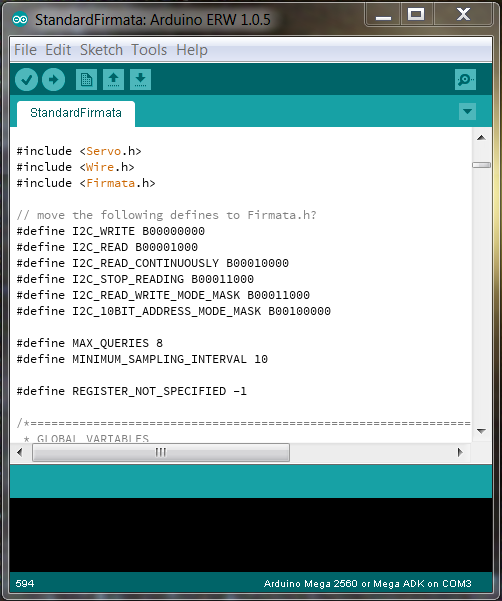Image resolution: width=502 pixels, height=601 pixels.
Task: Click the black console output area
Action: click(x=251, y=535)
